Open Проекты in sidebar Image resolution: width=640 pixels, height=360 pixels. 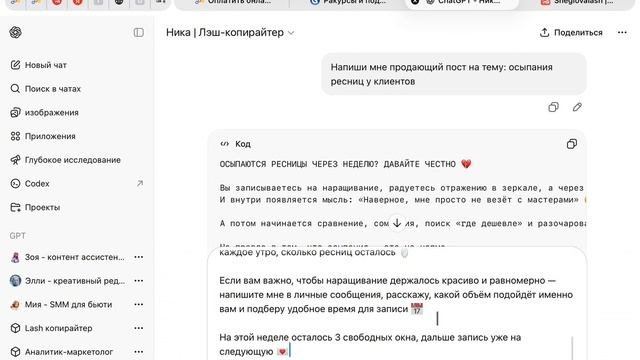click(x=77, y=207)
